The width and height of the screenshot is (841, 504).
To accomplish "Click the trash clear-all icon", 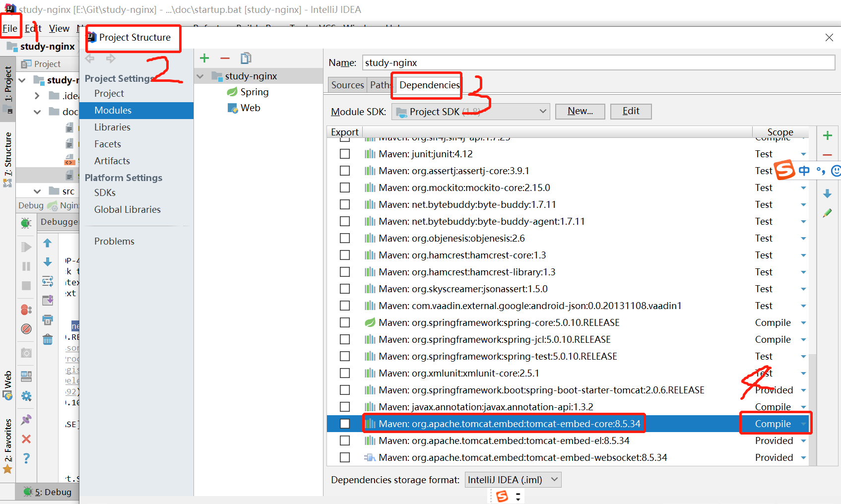I will coord(47,339).
